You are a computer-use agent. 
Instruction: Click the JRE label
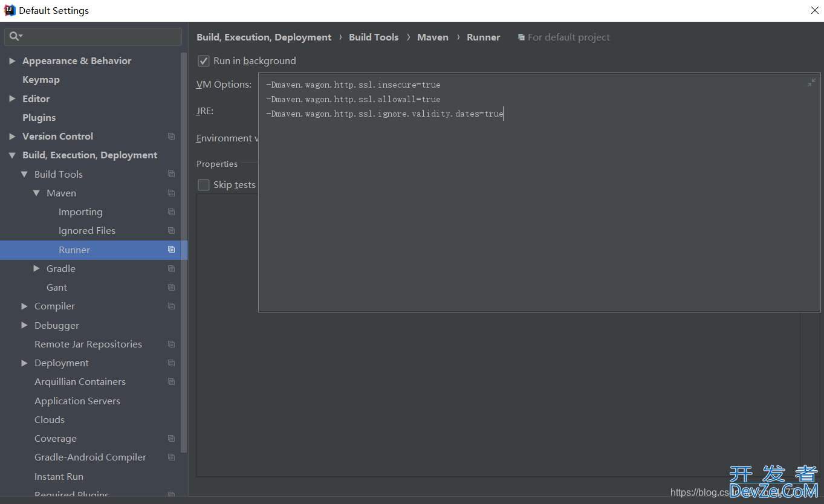click(205, 111)
